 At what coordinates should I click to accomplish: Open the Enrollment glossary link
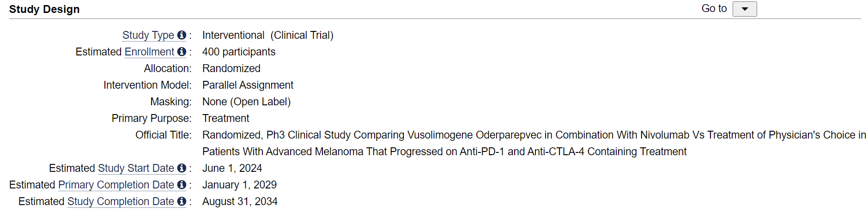[x=149, y=52]
